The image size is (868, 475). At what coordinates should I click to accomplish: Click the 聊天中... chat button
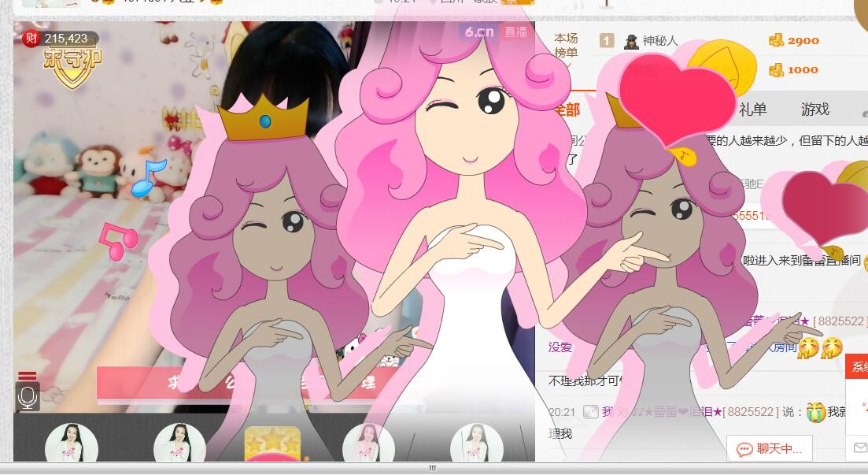pyautogui.click(x=770, y=449)
